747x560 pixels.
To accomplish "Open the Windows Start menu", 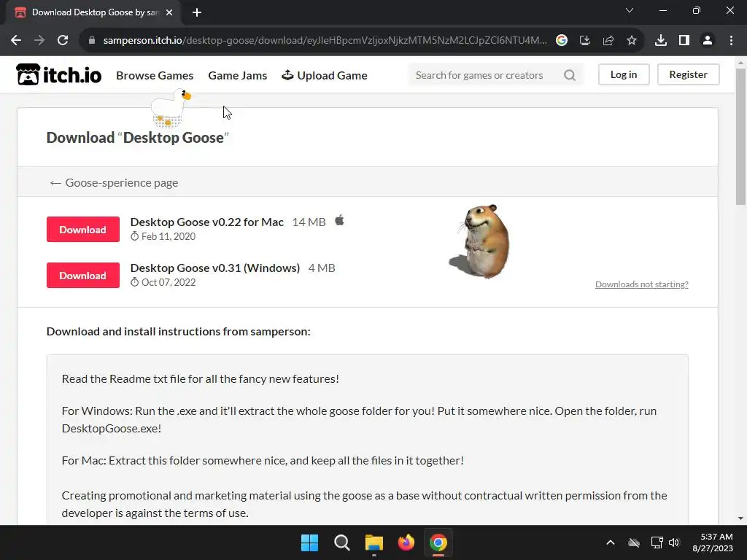I will coord(309,542).
